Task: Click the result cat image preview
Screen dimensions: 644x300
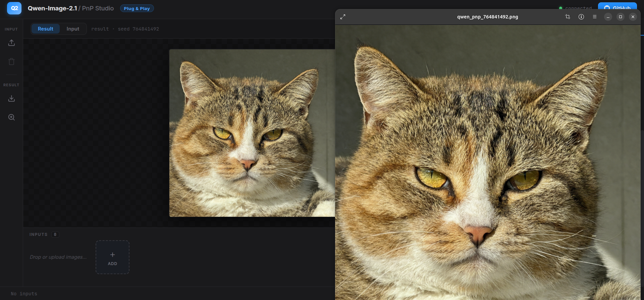Action: point(252,133)
